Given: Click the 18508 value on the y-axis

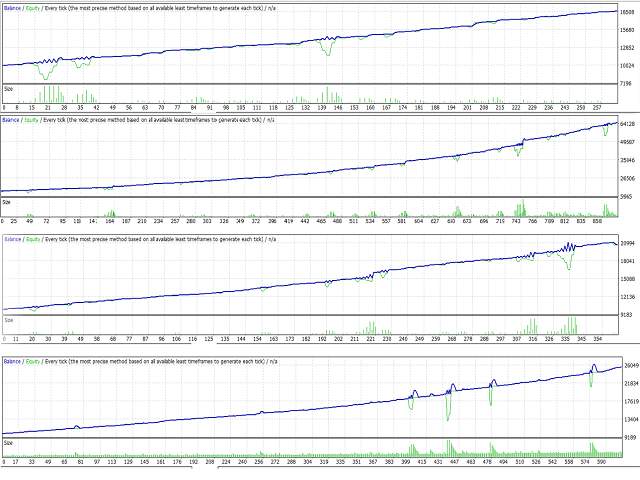Looking at the screenshot, I should [627, 12].
